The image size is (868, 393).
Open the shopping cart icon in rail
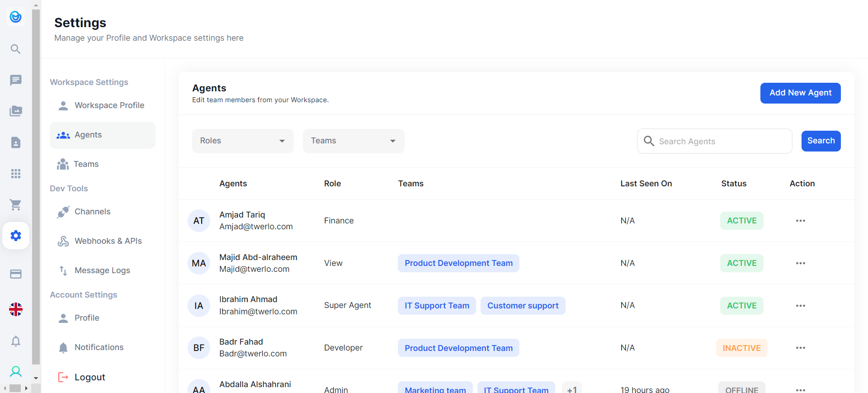tap(16, 205)
